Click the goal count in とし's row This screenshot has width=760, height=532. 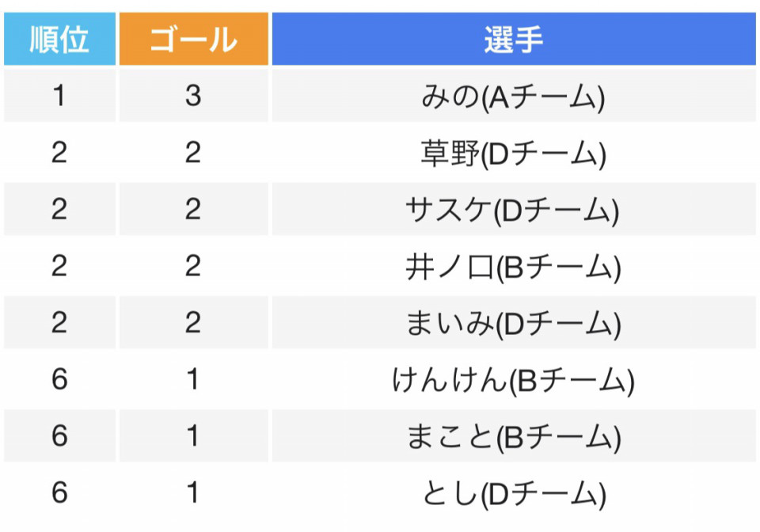click(193, 495)
